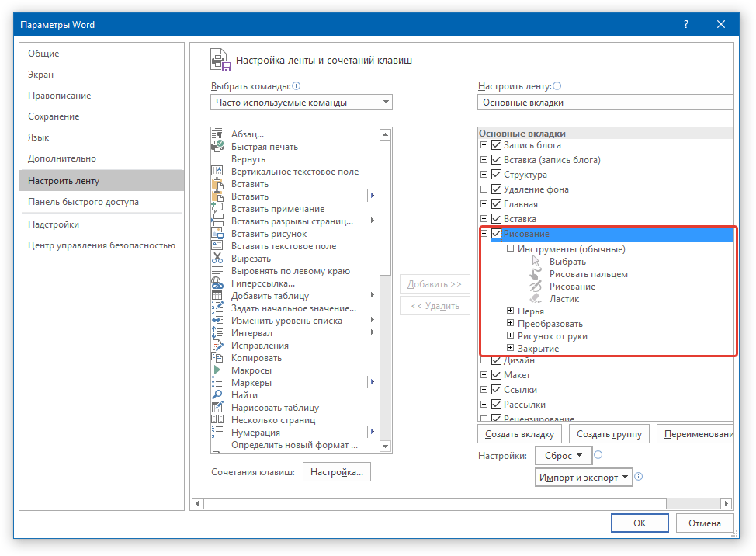Click the Гиперссылка command icon
The width and height of the screenshot is (756, 556).
[x=217, y=283]
